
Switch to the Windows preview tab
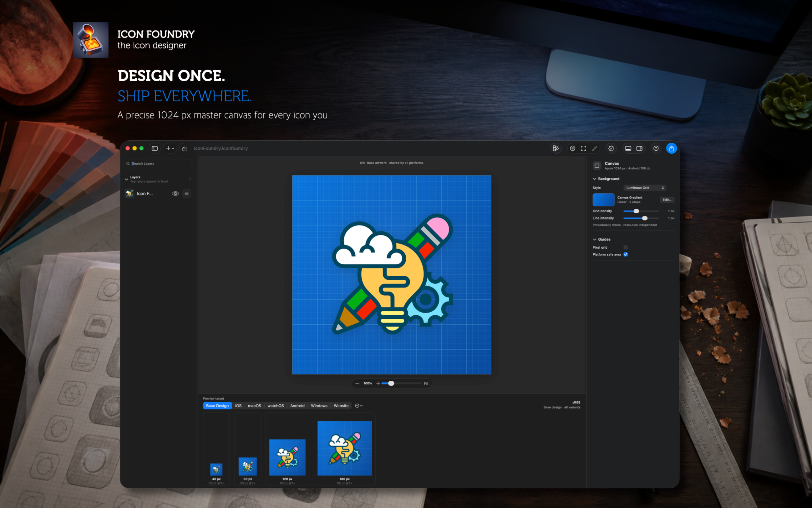click(319, 406)
